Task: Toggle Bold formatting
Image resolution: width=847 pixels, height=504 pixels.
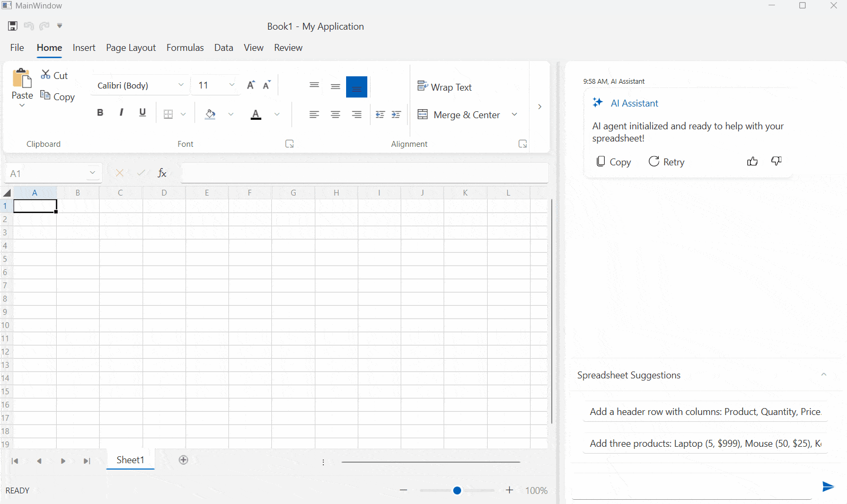Action: [100, 112]
